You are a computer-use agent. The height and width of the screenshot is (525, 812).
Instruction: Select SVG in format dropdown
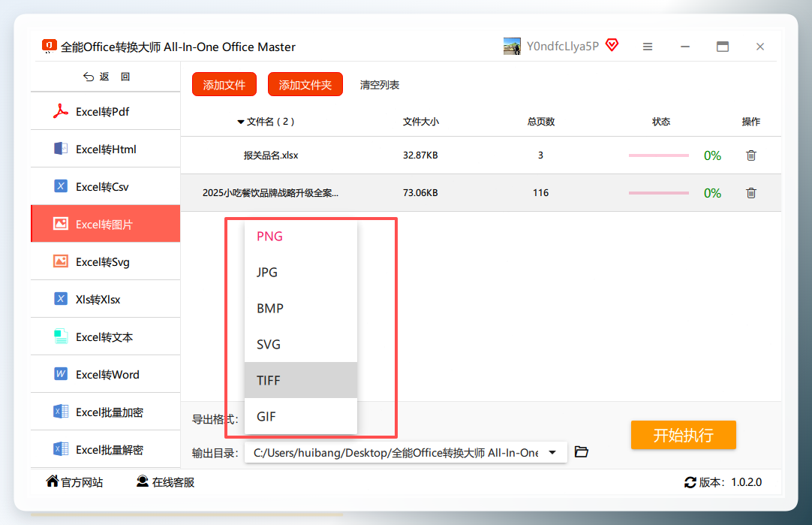(x=300, y=344)
